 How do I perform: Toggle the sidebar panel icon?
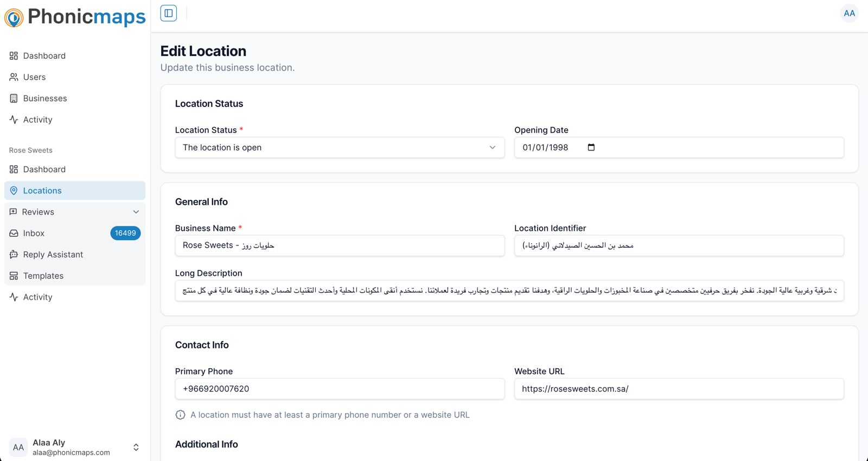pos(169,13)
